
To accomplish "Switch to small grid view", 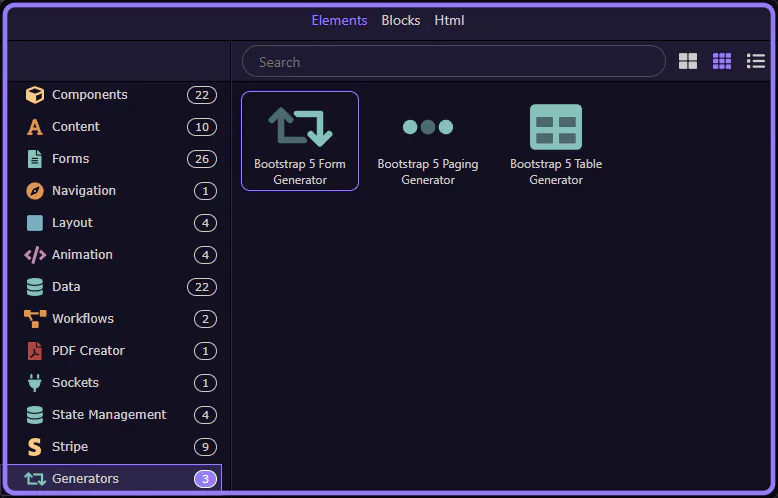I will tap(722, 62).
